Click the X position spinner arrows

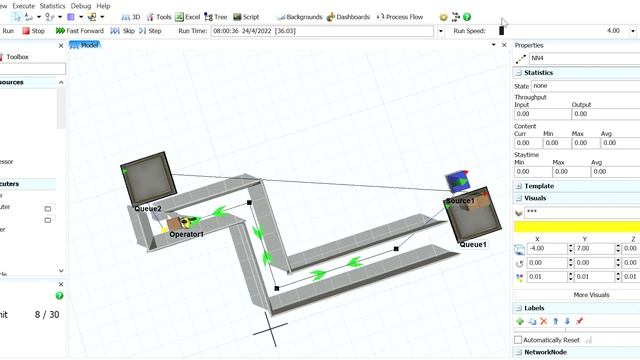570,249
